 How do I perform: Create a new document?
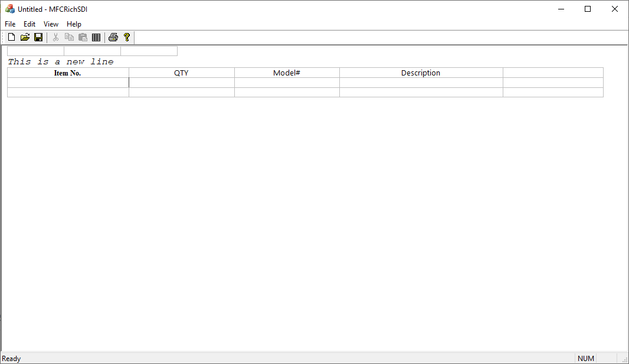point(11,37)
